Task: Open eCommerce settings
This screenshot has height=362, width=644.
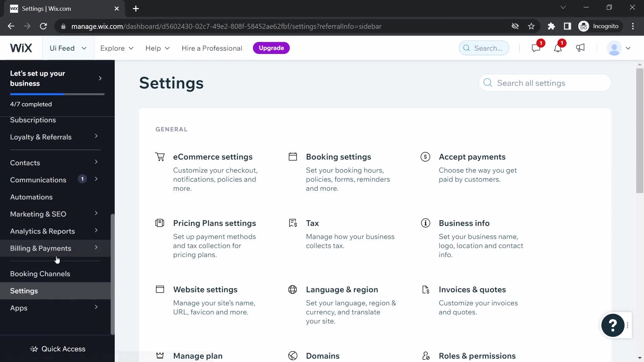Action: 213,157
